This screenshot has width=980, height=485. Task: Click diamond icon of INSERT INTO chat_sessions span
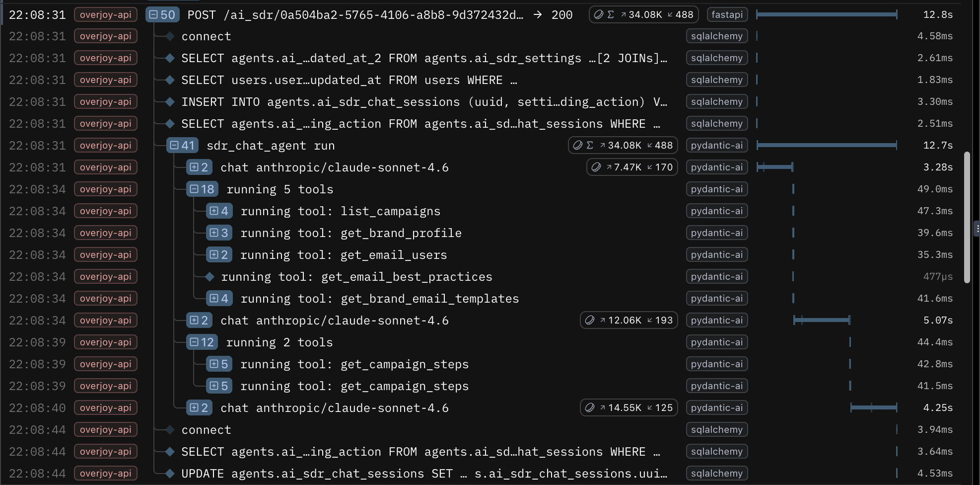[x=170, y=102]
